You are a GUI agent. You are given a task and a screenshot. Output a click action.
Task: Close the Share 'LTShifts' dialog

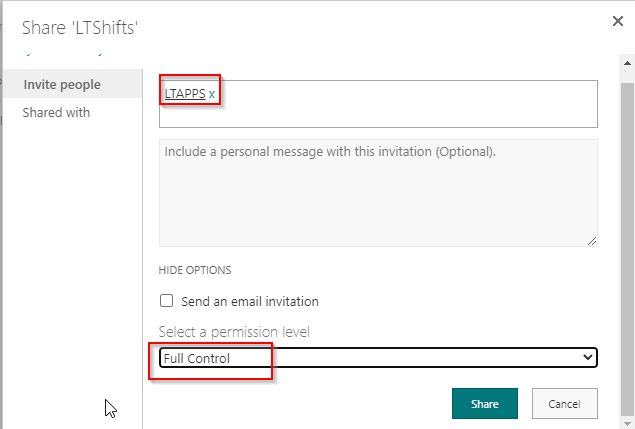click(617, 21)
